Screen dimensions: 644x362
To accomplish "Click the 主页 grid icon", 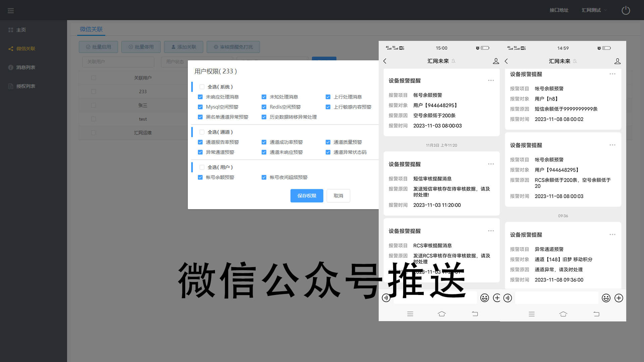I will coord(11,30).
